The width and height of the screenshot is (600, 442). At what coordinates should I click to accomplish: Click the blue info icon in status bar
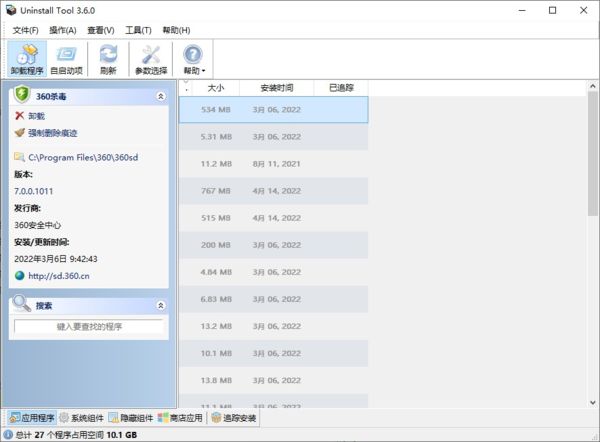pyautogui.click(x=8, y=435)
